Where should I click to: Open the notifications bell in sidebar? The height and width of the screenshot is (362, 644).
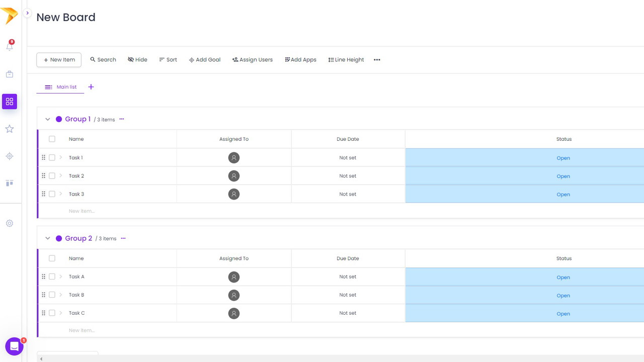click(x=10, y=46)
